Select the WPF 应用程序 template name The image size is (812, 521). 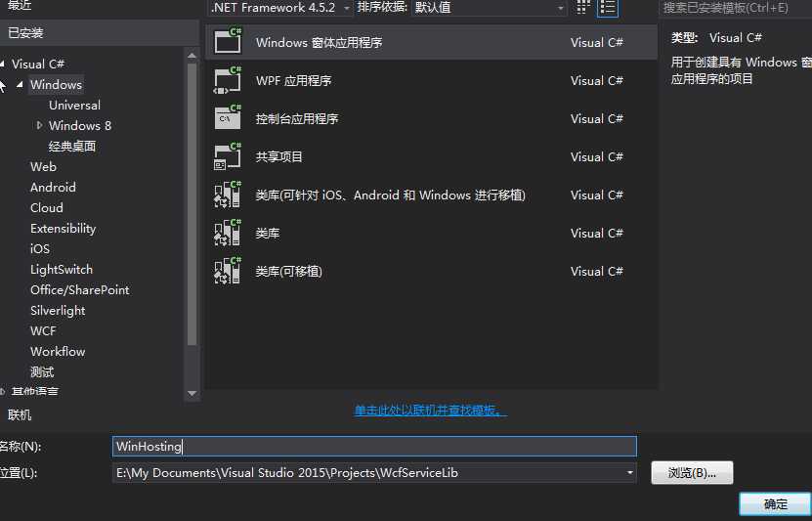[x=293, y=81]
